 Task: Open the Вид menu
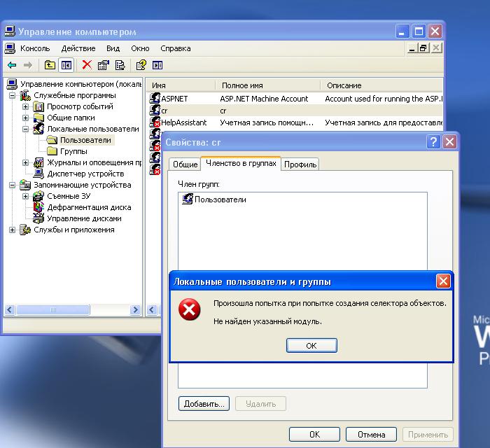pyautogui.click(x=113, y=48)
